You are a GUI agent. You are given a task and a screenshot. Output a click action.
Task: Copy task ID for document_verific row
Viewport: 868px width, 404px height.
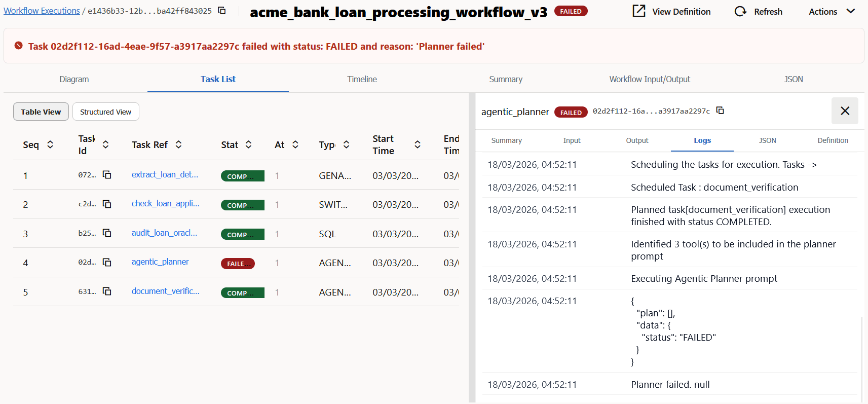point(107,291)
